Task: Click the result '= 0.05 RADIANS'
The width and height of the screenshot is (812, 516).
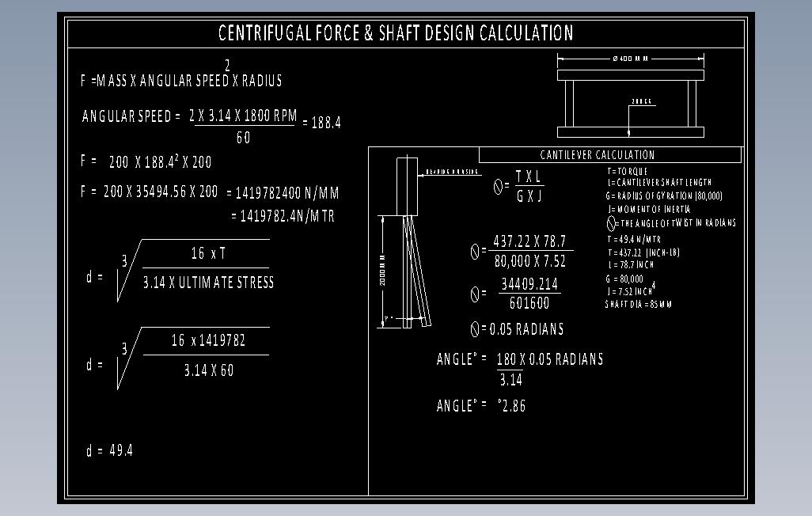Action: tap(522, 329)
